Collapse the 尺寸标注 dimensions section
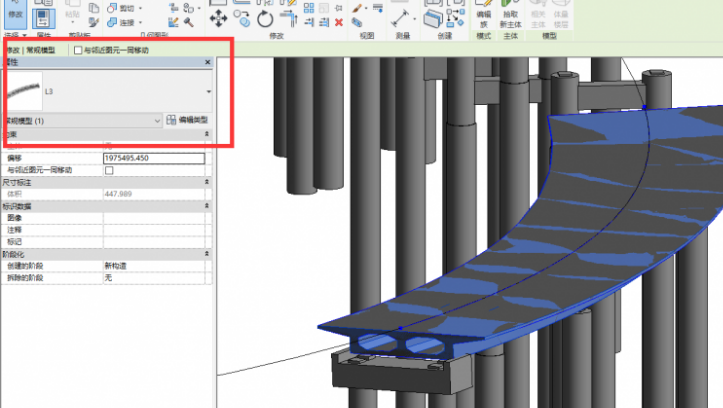The image size is (723, 408). 207,182
